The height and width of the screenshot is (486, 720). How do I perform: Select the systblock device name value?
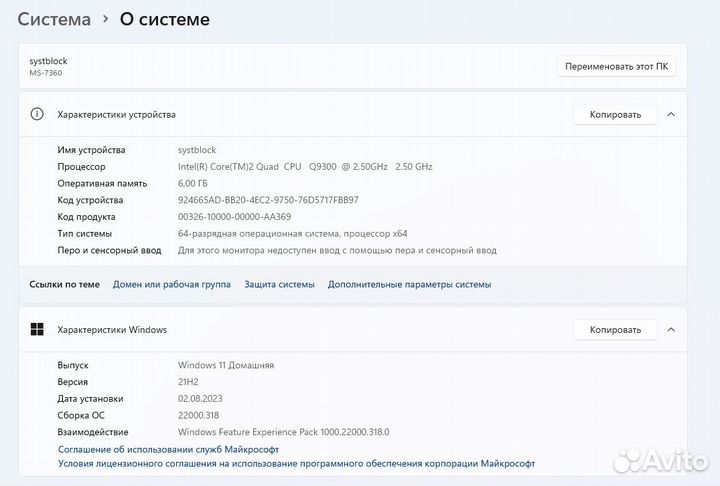(197, 150)
